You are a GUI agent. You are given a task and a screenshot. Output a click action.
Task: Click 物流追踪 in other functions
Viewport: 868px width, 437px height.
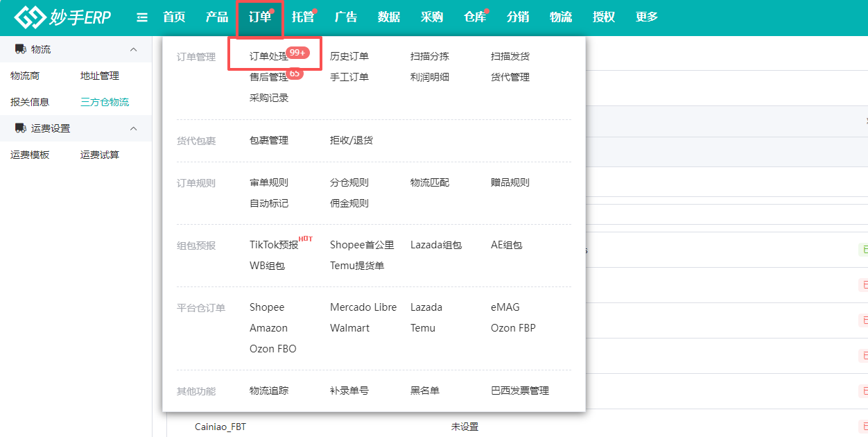click(269, 391)
